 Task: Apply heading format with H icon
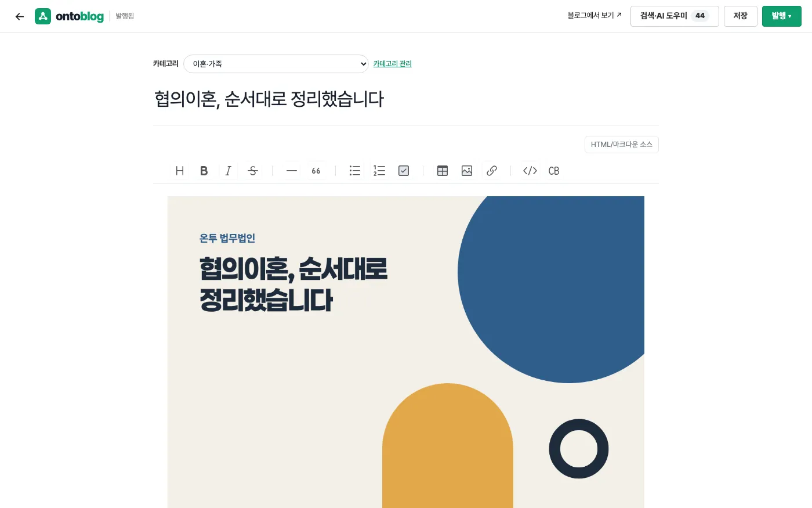coord(180,171)
